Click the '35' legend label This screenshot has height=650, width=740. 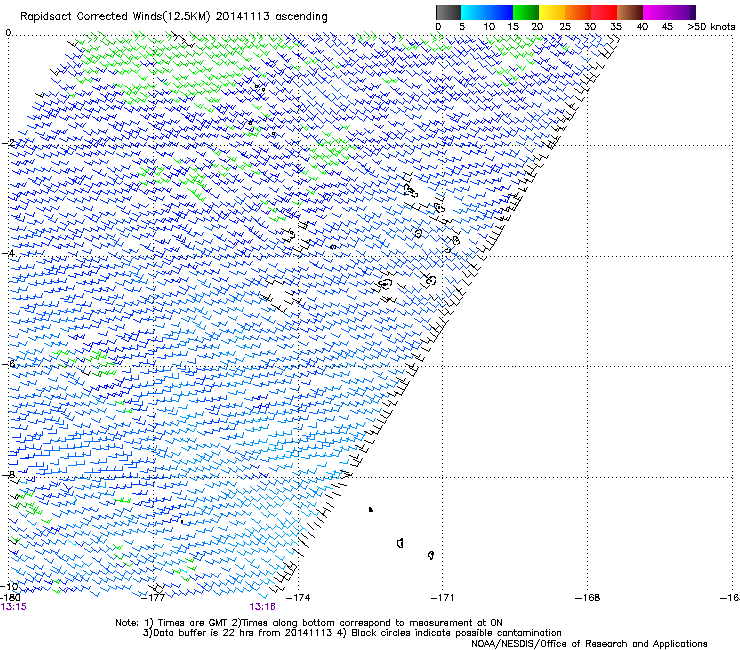(x=616, y=27)
